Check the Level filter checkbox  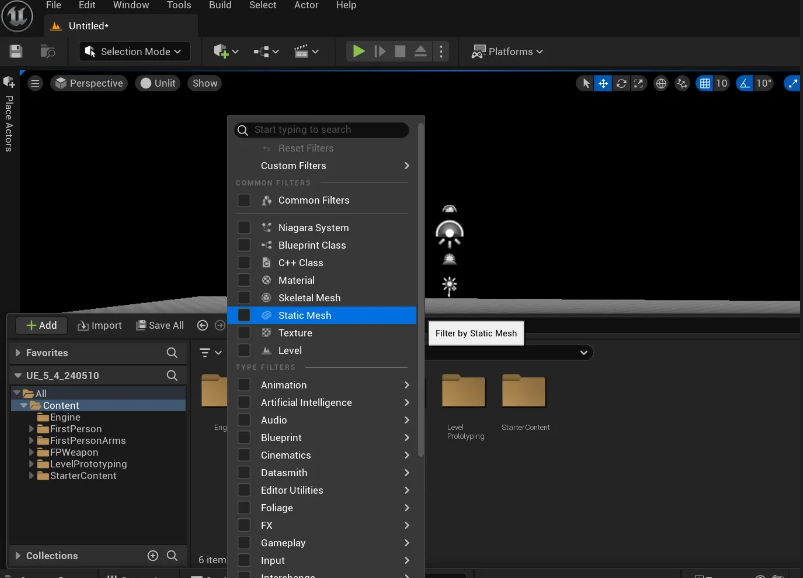(x=244, y=350)
